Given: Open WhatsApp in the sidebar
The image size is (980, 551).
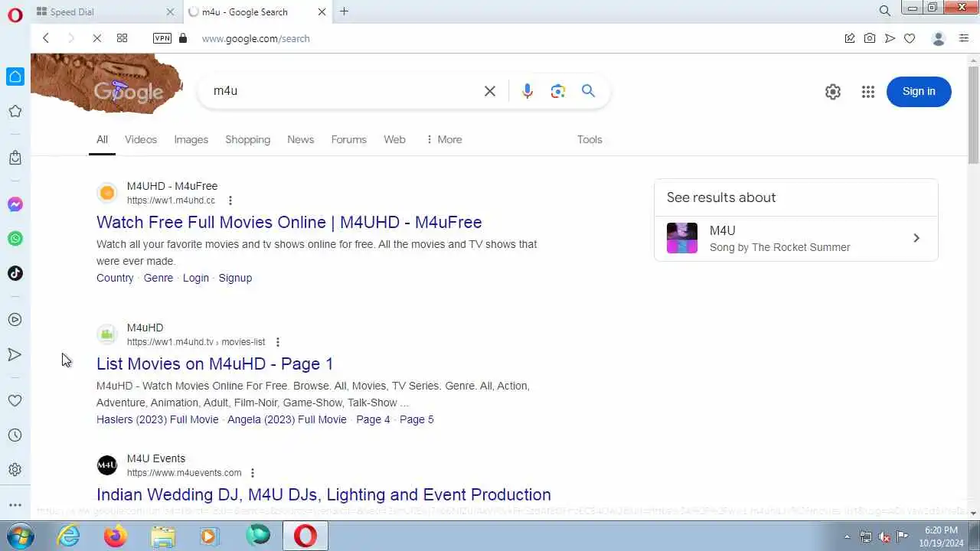Looking at the screenshot, I should [x=15, y=239].
